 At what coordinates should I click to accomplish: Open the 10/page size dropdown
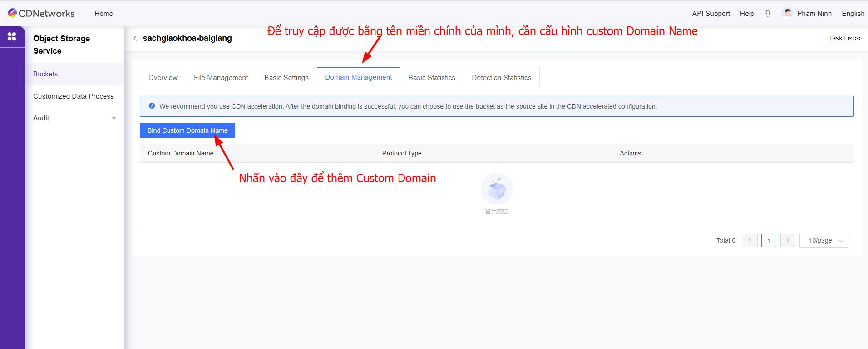click(824, 240)
